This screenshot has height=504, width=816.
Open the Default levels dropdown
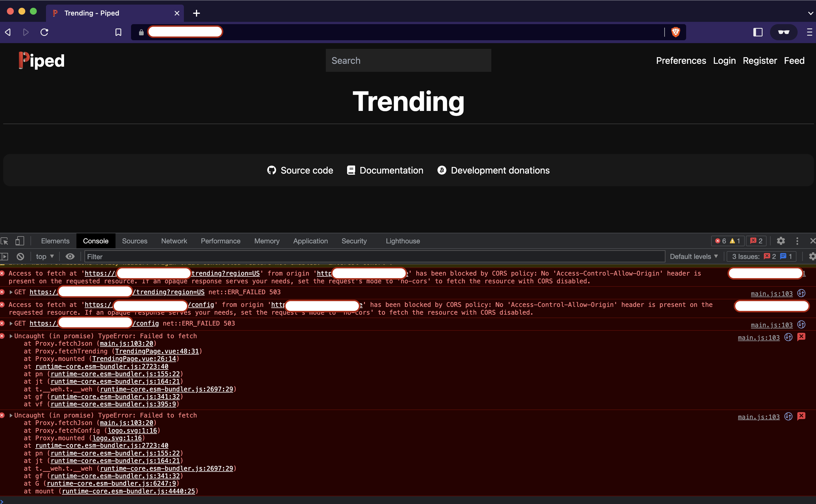[694, 256]
